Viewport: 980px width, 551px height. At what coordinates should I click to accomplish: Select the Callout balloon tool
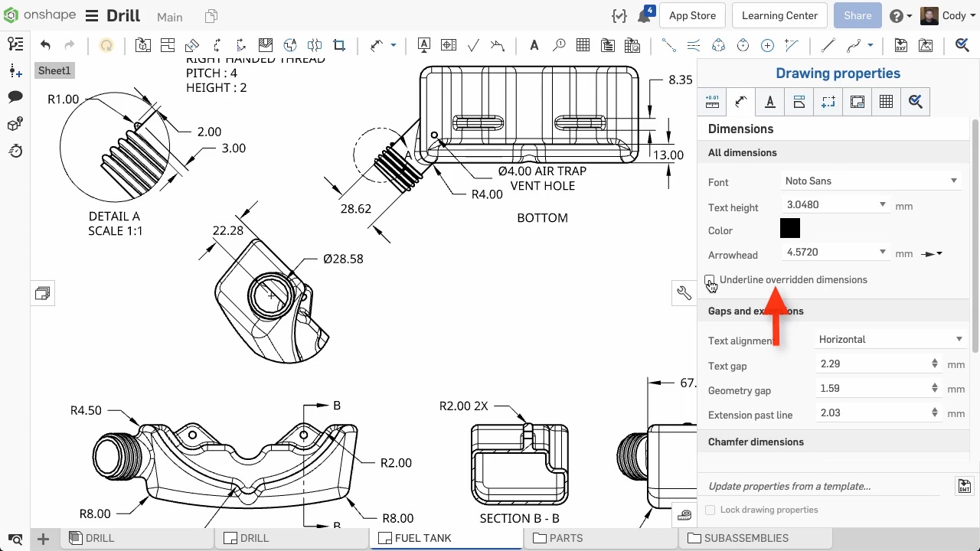click(x=559, y=45)
